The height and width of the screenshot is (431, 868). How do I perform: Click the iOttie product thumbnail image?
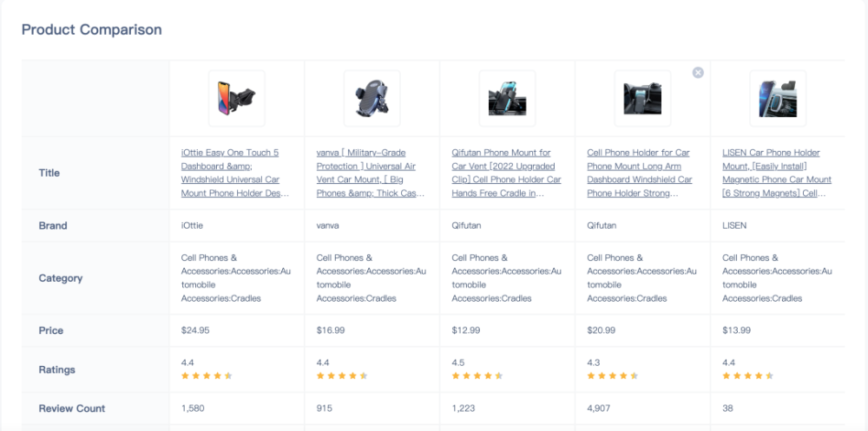(x=237, y=99)
